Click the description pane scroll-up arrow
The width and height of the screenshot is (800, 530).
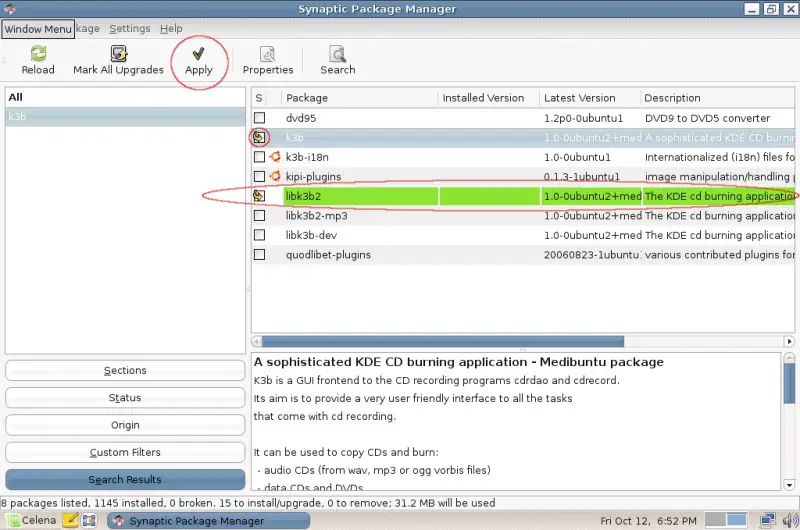pos(789,357)
